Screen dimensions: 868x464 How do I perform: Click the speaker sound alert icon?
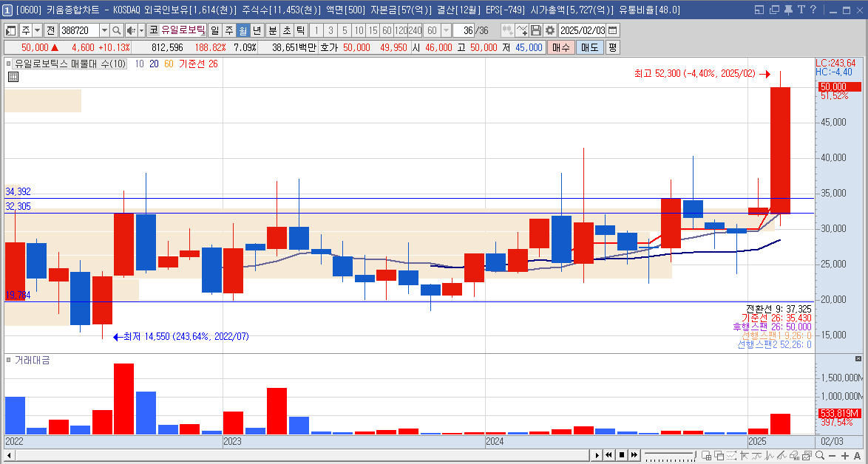131,30
